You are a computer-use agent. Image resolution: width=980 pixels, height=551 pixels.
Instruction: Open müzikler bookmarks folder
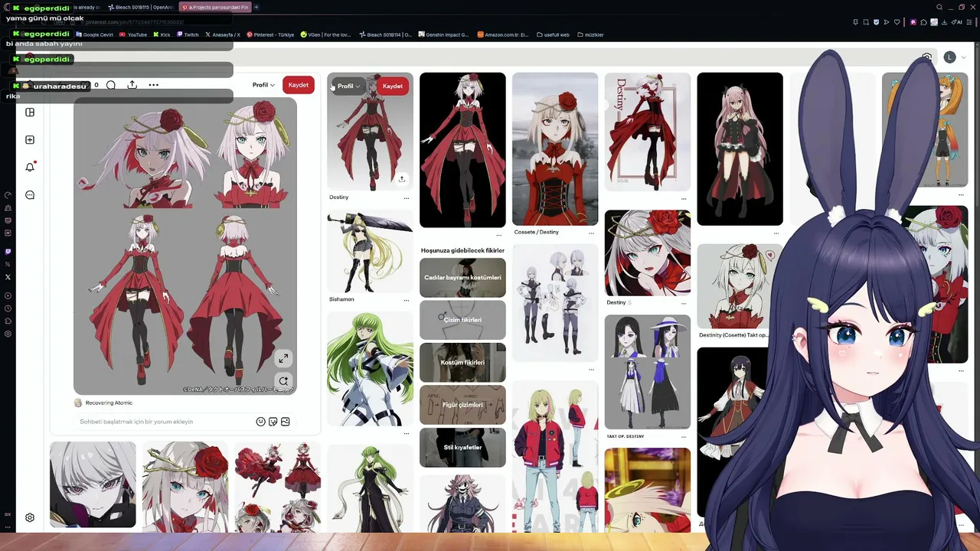591,34
